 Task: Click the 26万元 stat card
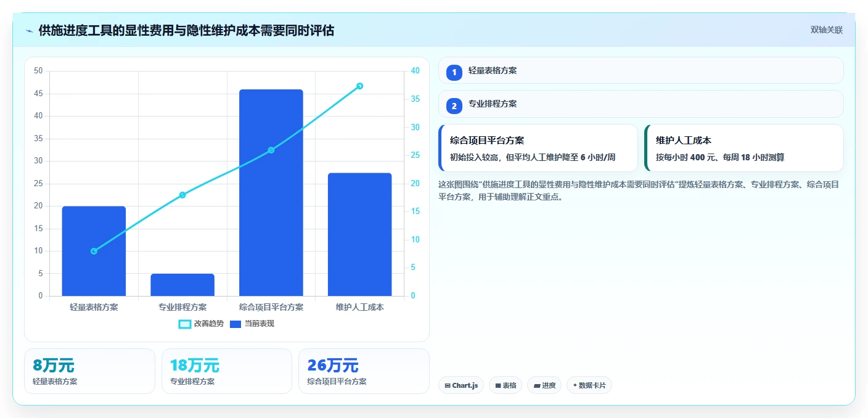click(364, 371)
